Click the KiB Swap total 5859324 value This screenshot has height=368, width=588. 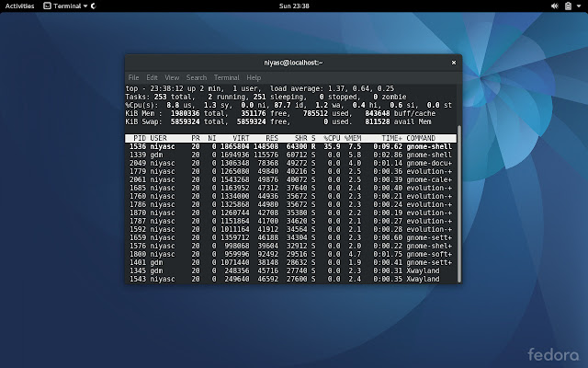click(186, 121)
